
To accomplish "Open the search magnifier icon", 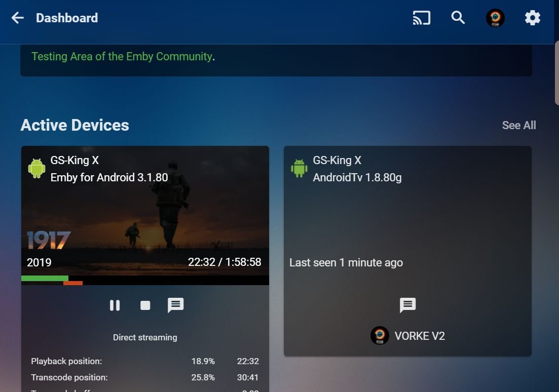I will click(x=458, y=17).
